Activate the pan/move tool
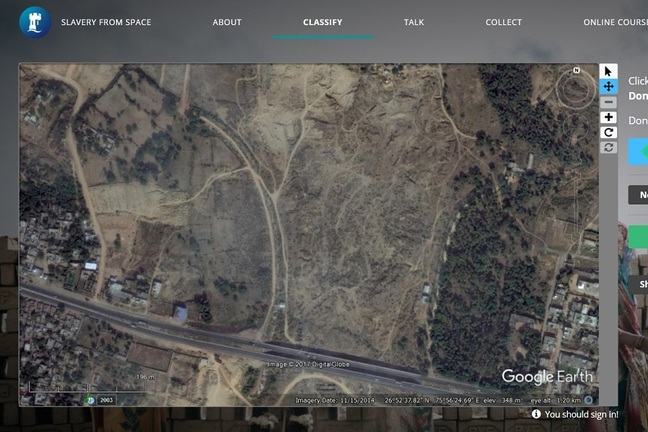This screenshot has height=432, width=648. coord(608,87)
